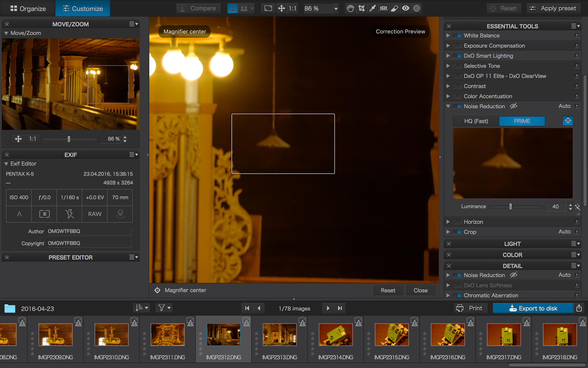Image resolution: width=588 pixels, height=368 pixels.
Task: Expand the Selective Tone section
Action: 448,66
